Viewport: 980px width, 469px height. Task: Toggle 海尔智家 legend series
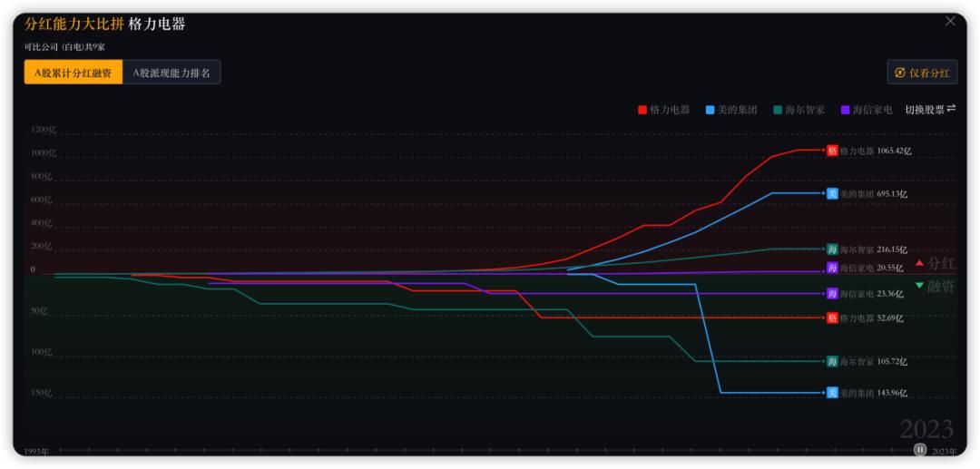[x=799, y=110]
